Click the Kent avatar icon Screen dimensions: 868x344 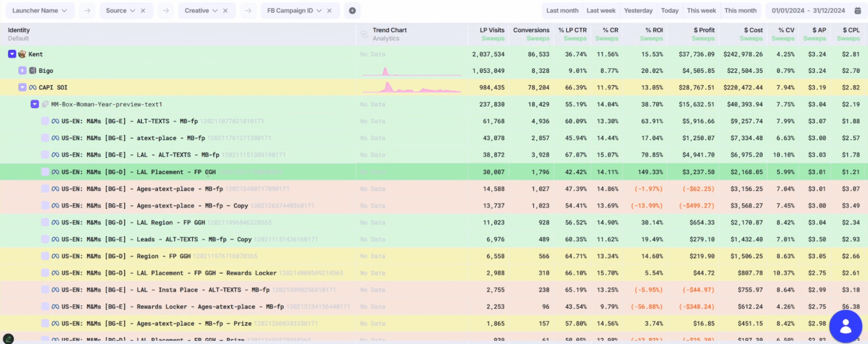[x=22, y=54]
